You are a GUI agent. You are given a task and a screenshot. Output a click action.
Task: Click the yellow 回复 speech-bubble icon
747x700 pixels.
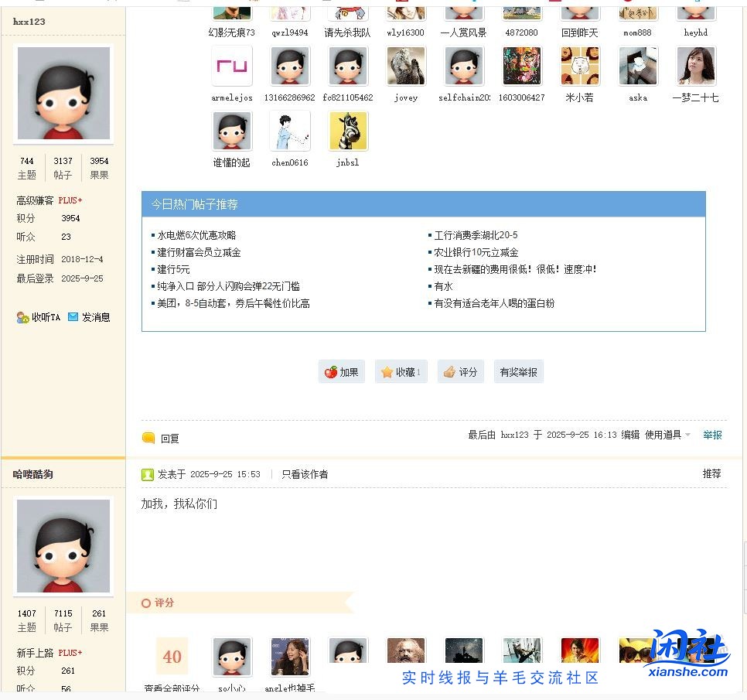148,437
